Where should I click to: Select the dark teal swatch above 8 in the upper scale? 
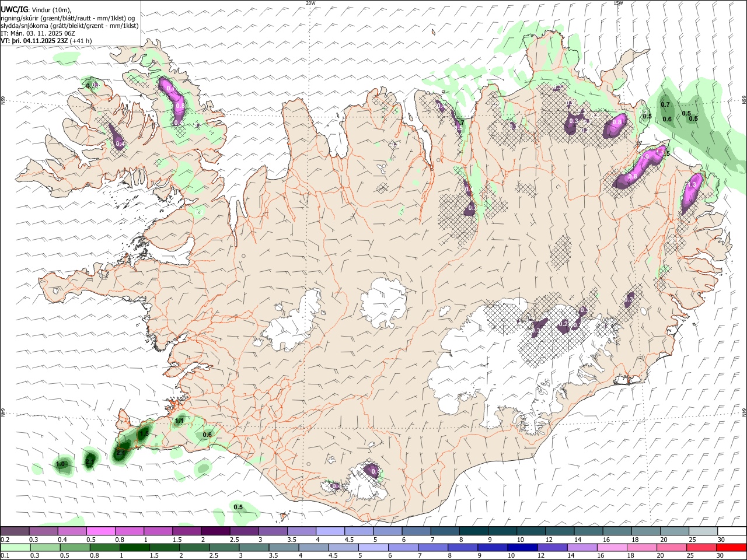pyautogui.click(x=474, y=531)
